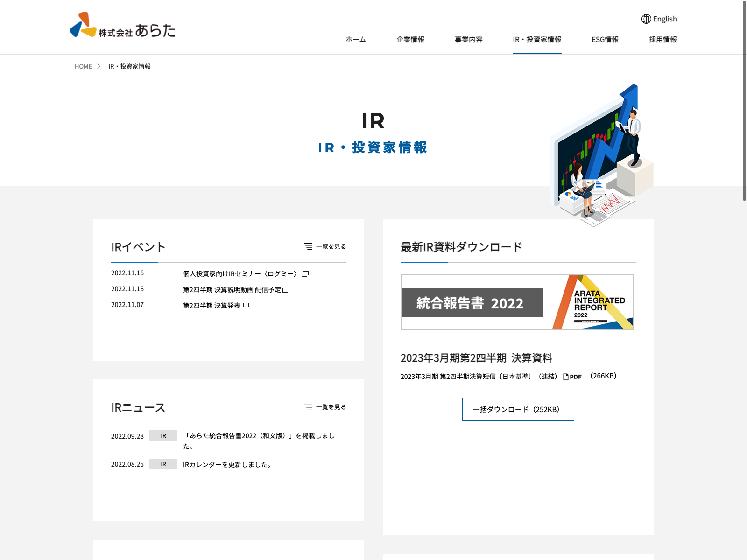Click the PDF icon for 決算短信
This screenshot has height=560, width=747.
572,377
